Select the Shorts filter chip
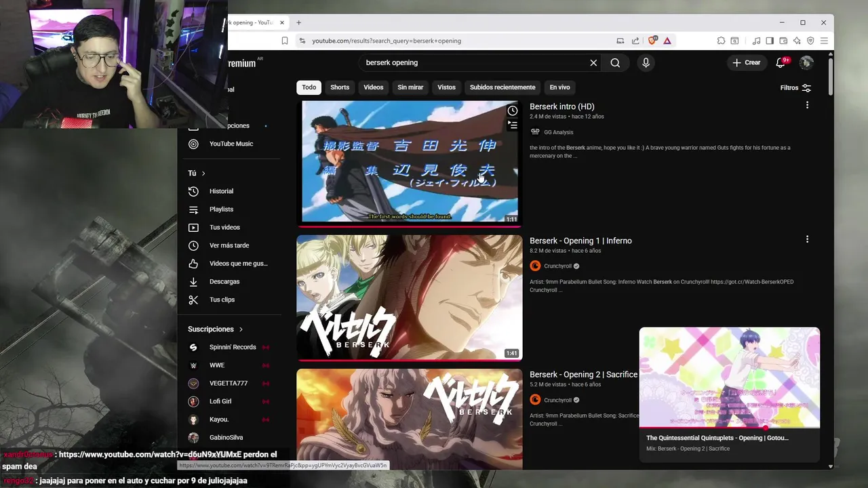This screenshot has width=868, height=488. (x=340, y=87)
